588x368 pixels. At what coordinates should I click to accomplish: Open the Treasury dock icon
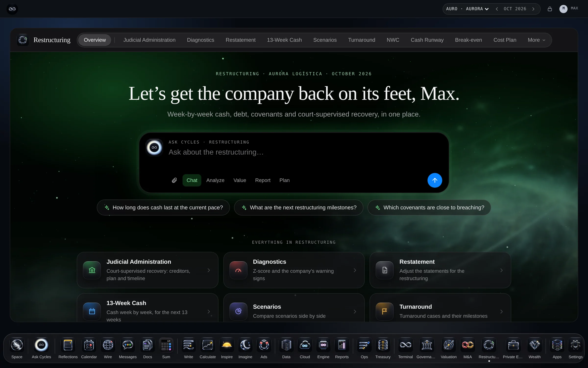[383, 345]
